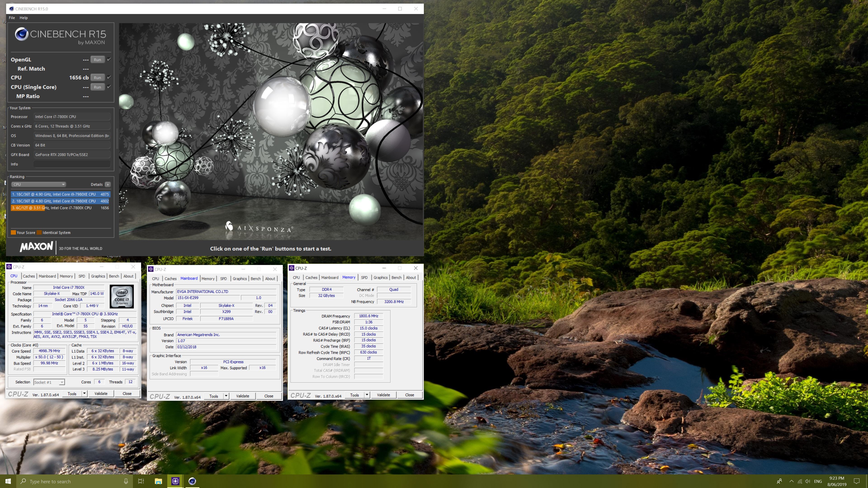Run the CPU (Single Core) benchmark
868x488 pixels.
click(97, 87)
